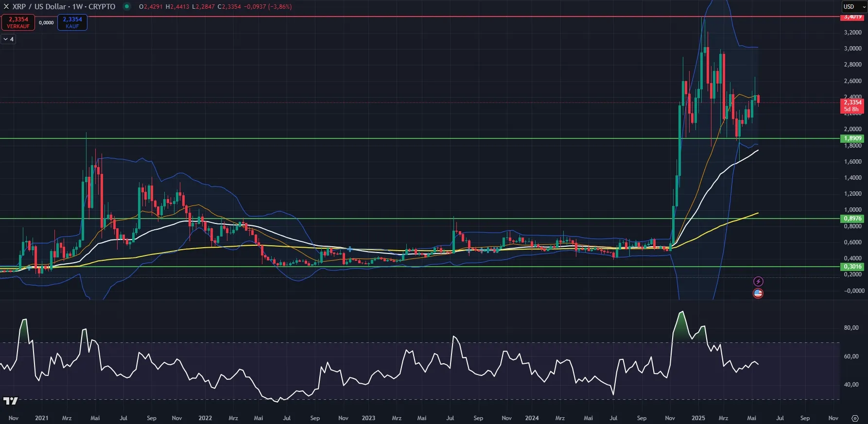This screenshot has height=424, width=868.
Task: Open the US flag economic event icon
Action: click(x=758, y=293)
